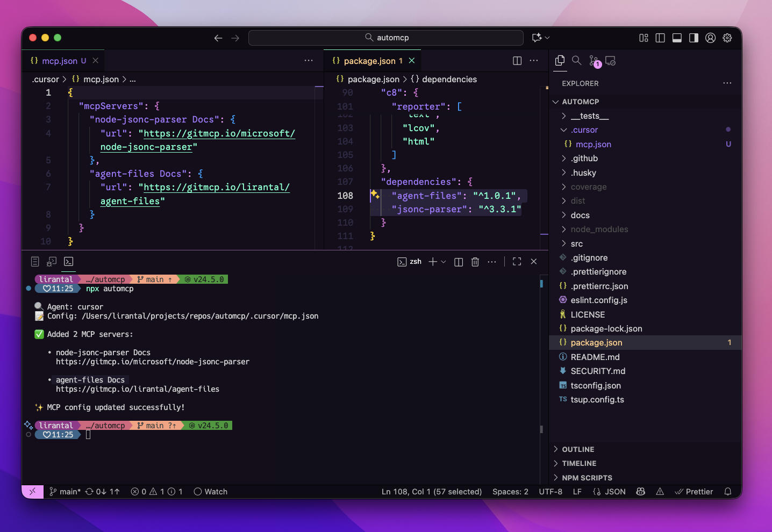
Task: Open the Remote Explorer icon
Action: point(611,61)
